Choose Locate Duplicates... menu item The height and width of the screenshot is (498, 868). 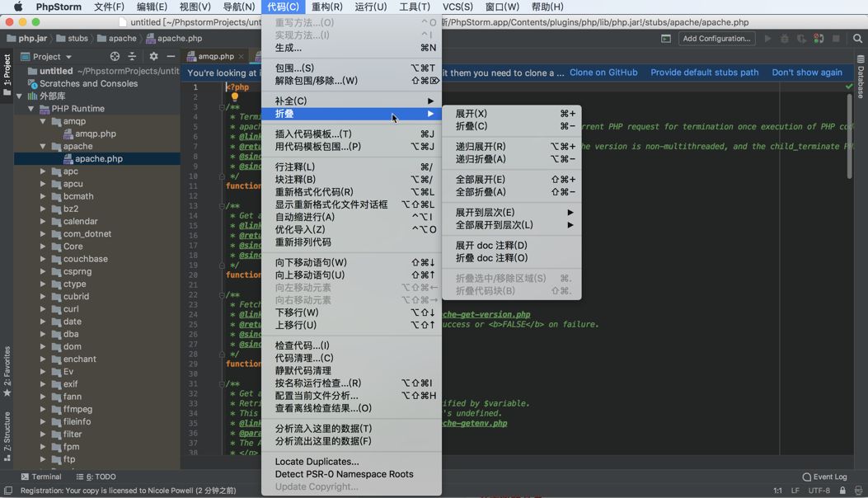pyautogui.click(x=351, y=462)
